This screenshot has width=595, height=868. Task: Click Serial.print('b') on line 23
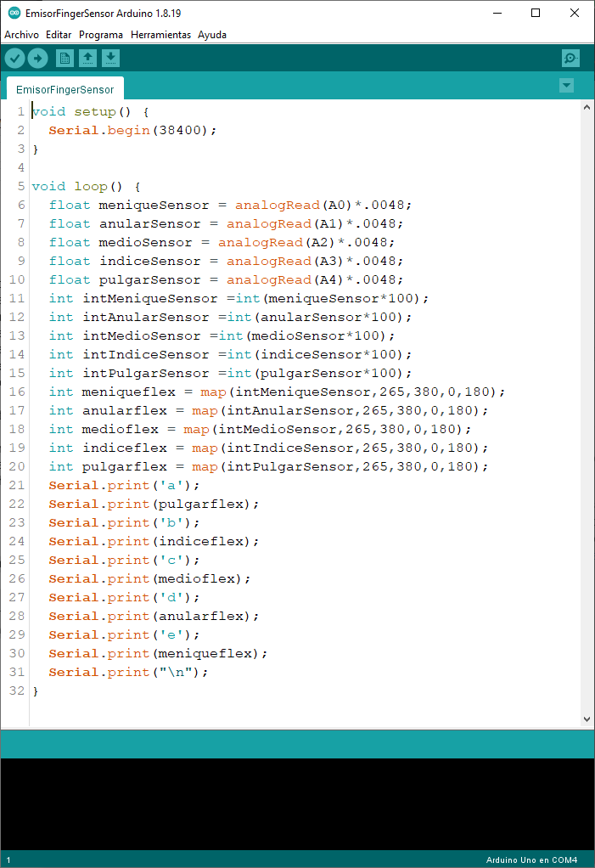pos(125,523)
